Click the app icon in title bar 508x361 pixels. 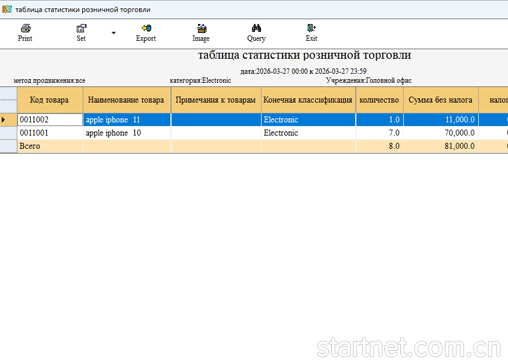tap(7, 9)
